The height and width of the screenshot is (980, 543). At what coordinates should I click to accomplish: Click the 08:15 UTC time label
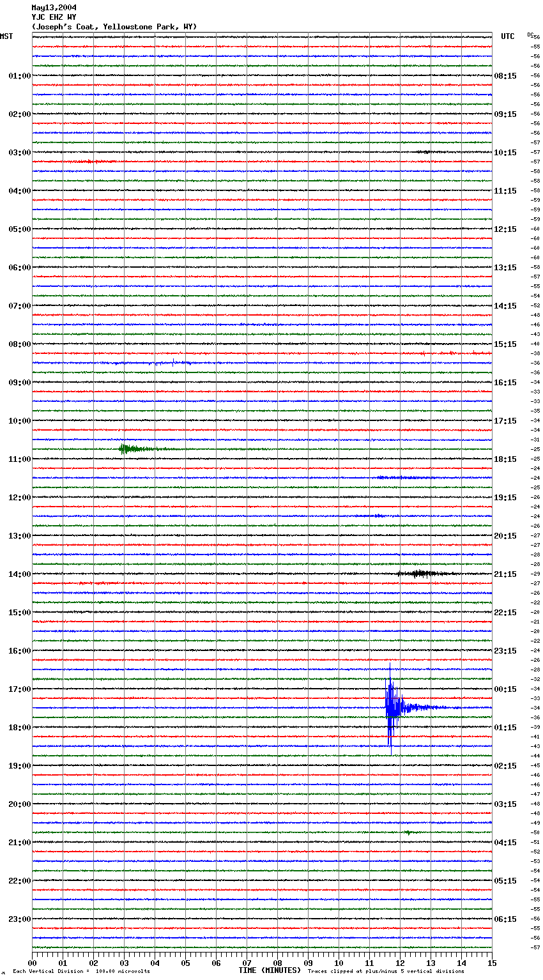coord(505,76)
